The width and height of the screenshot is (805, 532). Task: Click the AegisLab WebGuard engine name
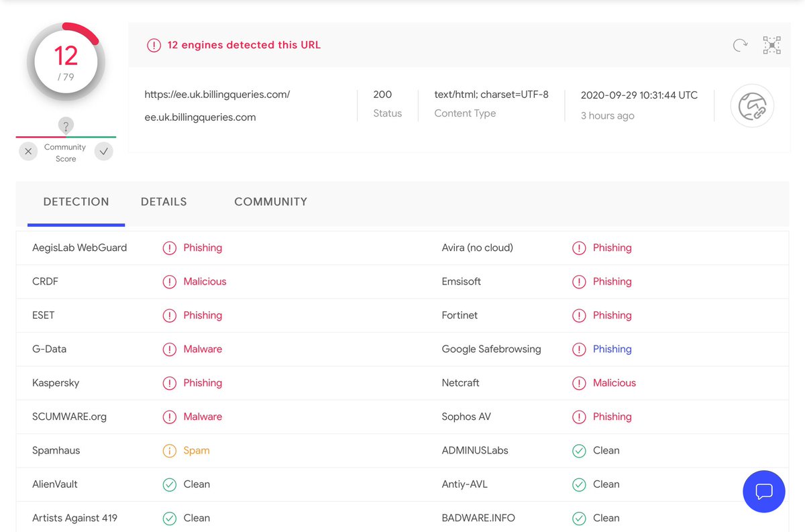point(80,248)
